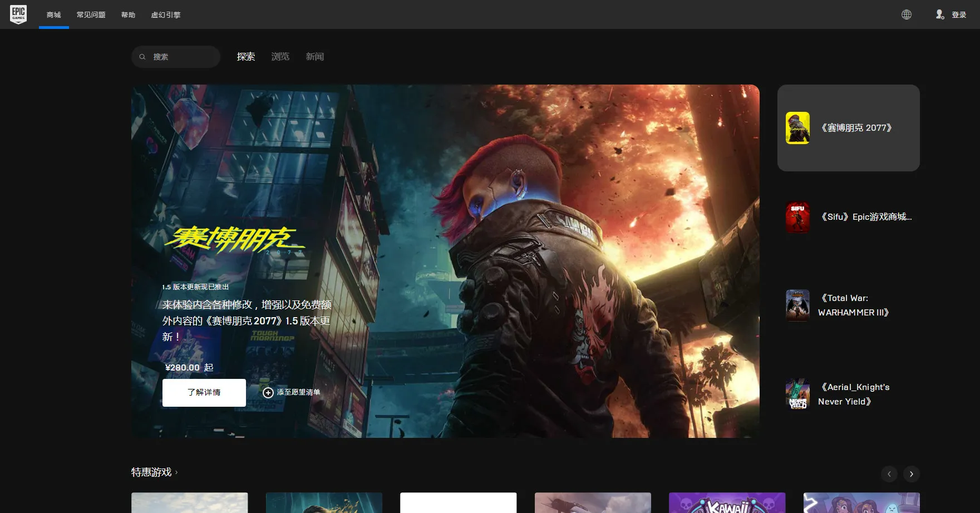Switch the hero banner to Sifu
980x513 pixels.
848,217
